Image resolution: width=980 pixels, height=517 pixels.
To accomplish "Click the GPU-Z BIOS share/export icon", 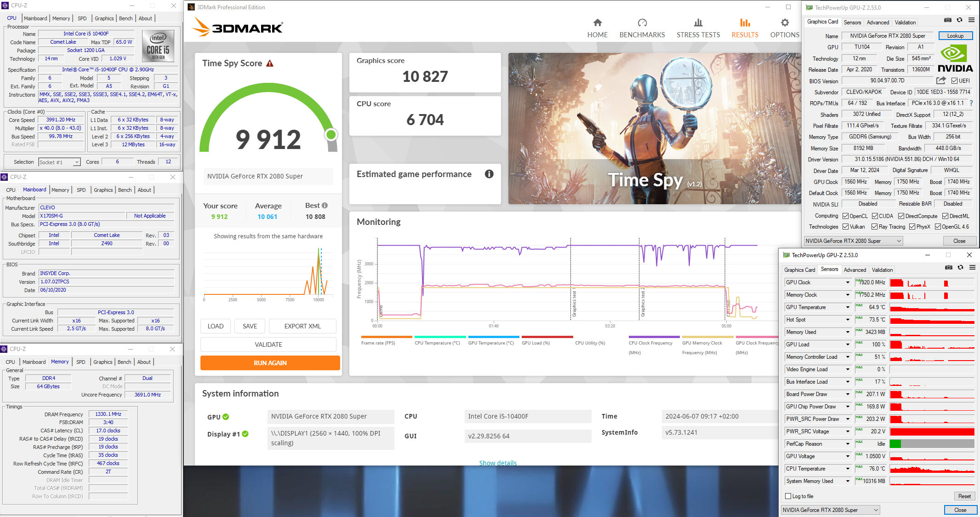I will 941,80.
